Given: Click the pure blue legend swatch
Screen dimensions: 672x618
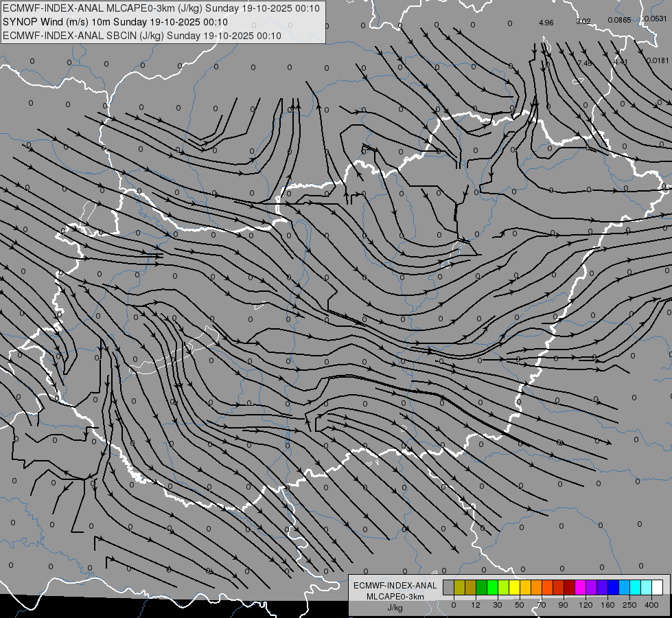Looking at the screenshot, I should 614,588.
